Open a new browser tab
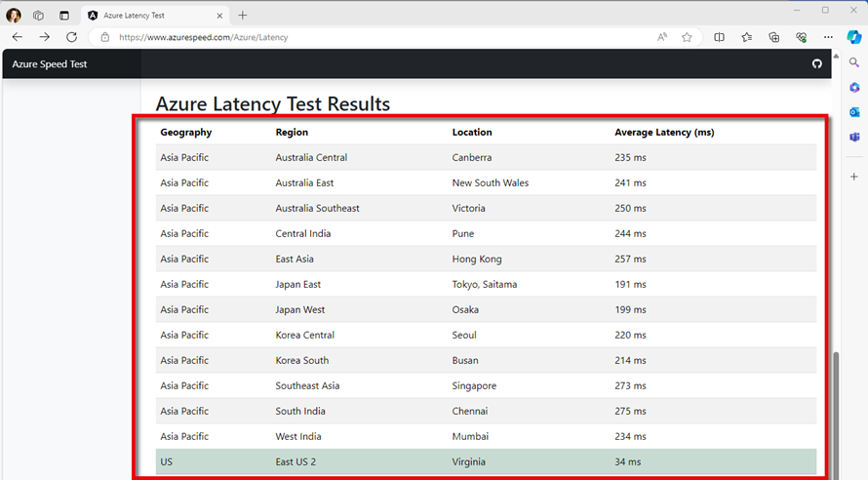The width and height of the screenshot is (868, 480). (243, 16)
